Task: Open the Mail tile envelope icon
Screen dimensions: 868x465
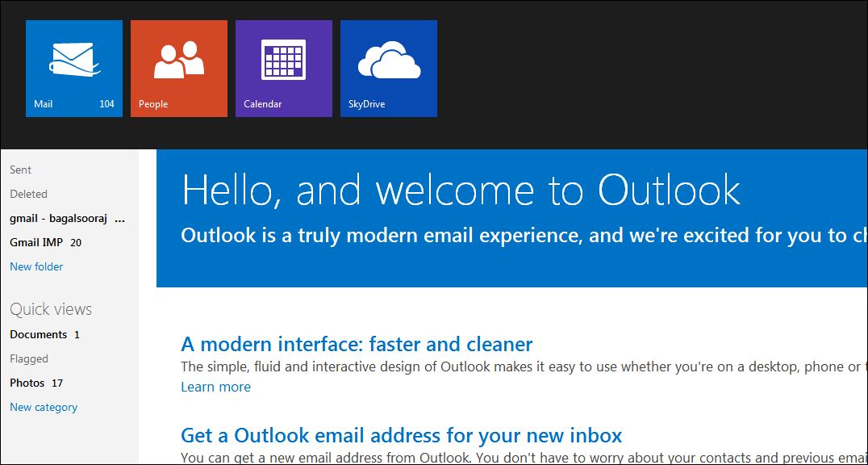Action: point(74,60)
